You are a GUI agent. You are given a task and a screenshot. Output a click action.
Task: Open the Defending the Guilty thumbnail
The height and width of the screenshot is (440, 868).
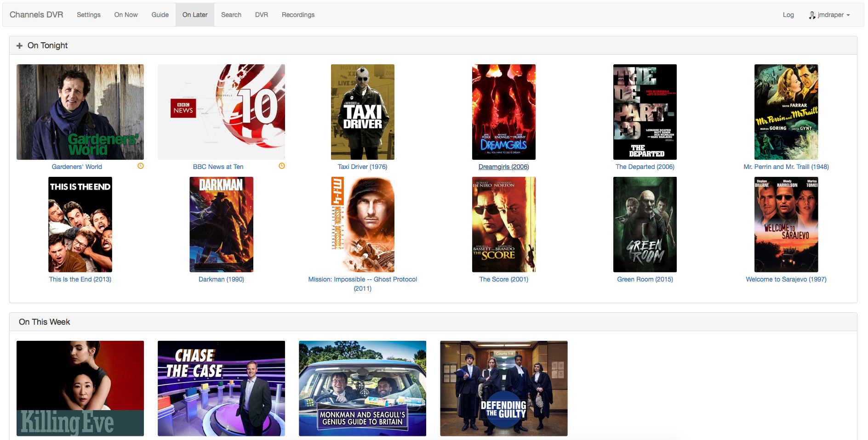pos(503,388)
